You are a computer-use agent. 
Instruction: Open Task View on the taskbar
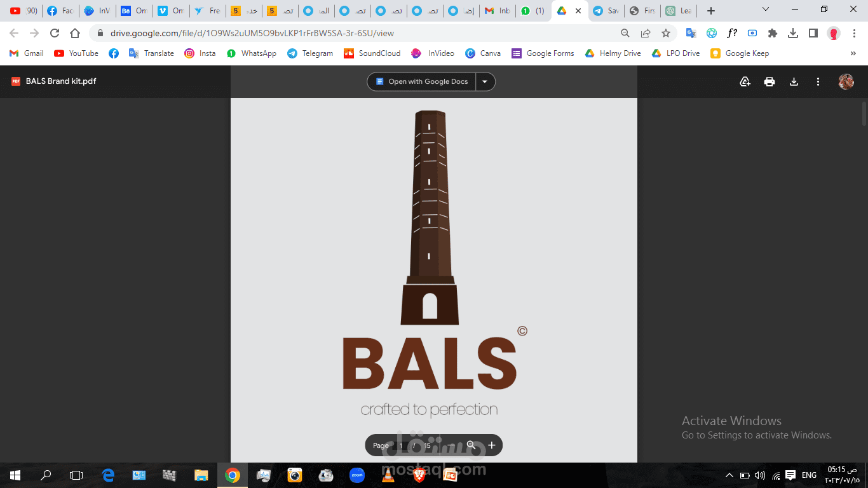(x=76, y=475)
